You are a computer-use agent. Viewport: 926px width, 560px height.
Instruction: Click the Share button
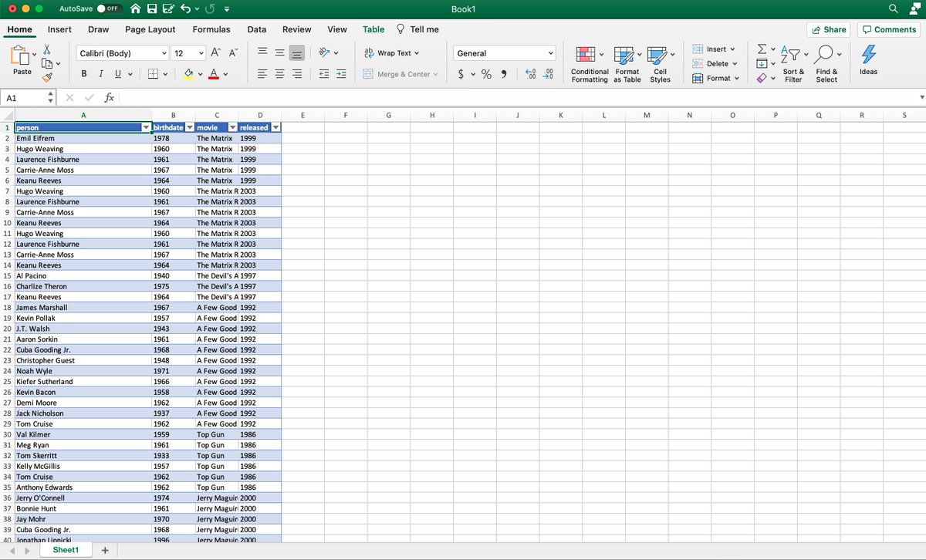point(829,29)
